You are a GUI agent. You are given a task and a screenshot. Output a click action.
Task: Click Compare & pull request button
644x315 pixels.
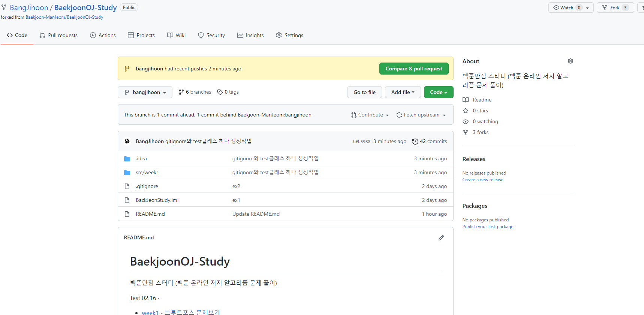(414, 69)
